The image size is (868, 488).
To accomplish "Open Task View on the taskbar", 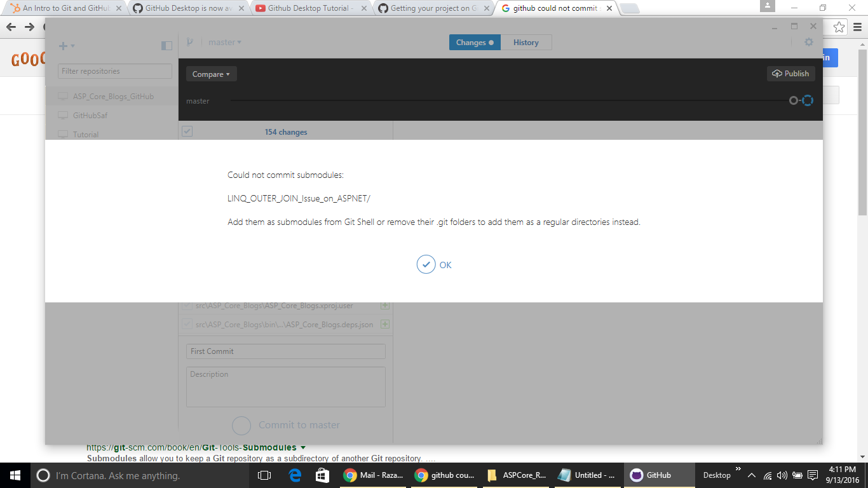I will (264, 475).
